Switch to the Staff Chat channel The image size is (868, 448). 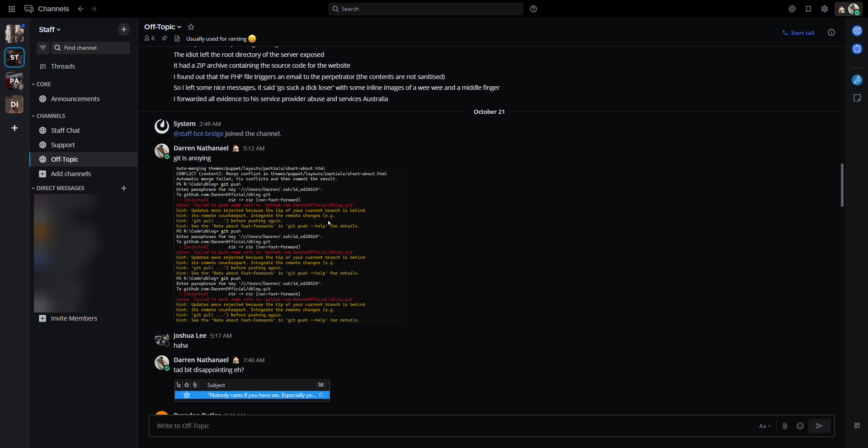pos(65,131)
